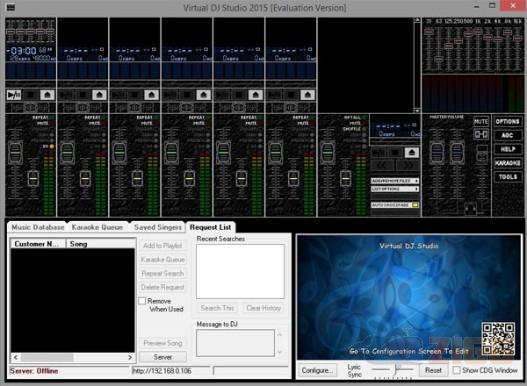Toggle REPEAT on deck 1
Screen dimensions: 527x386
click(43, 118)
